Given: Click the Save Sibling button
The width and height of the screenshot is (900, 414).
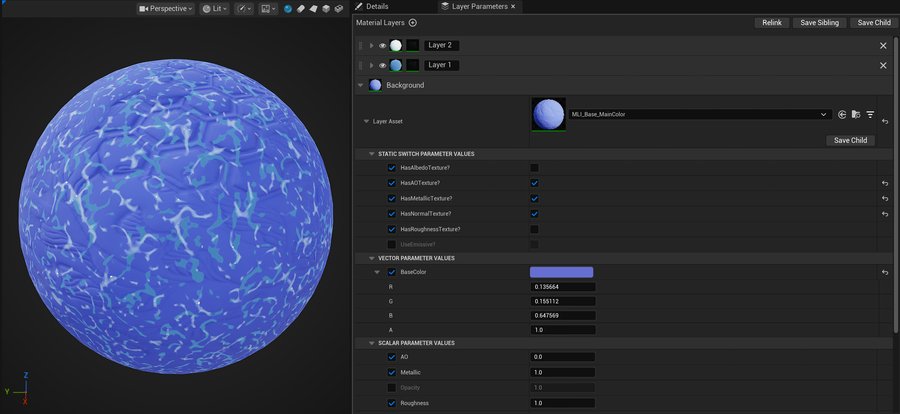Looking at the screenshot, I should coord(820,22).
